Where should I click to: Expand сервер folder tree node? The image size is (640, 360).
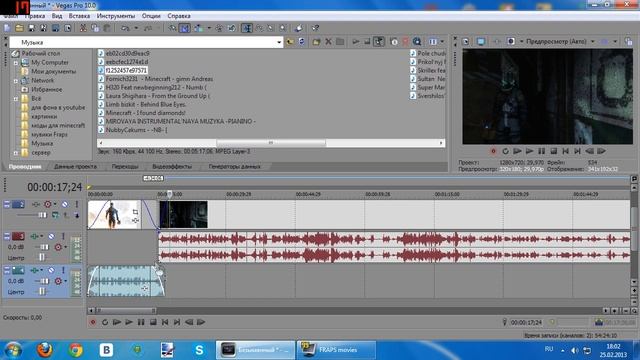(16, 153)
